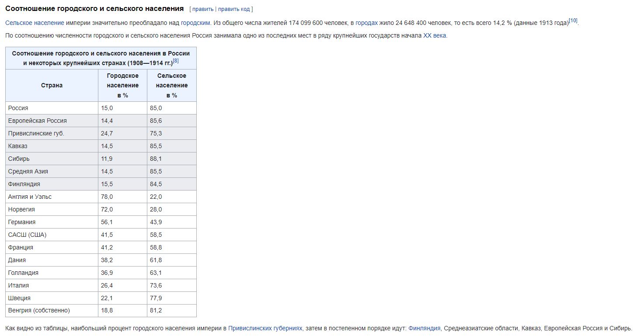Select the urban value 72,0 for Норвегия
The height and width of the screenshot is (336, 644).
click(107, 209)
